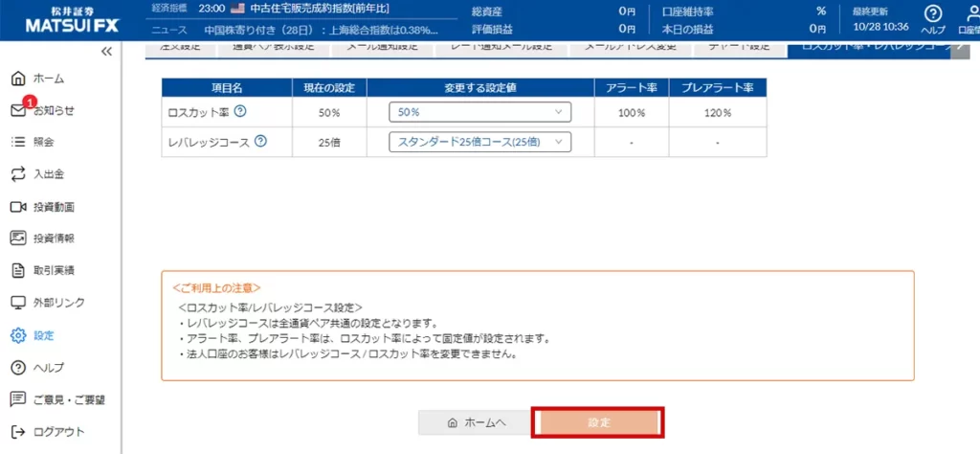Viewport: 980px width, 454px height.
Task: Open ホーム in the sidebar
Action: 38,79
